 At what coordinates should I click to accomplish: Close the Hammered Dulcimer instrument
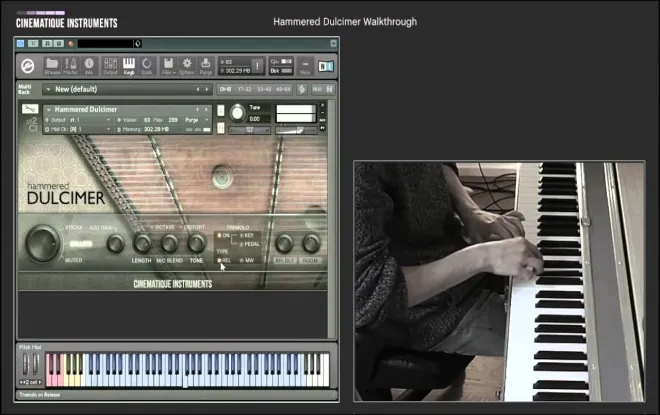coord(322,105)
